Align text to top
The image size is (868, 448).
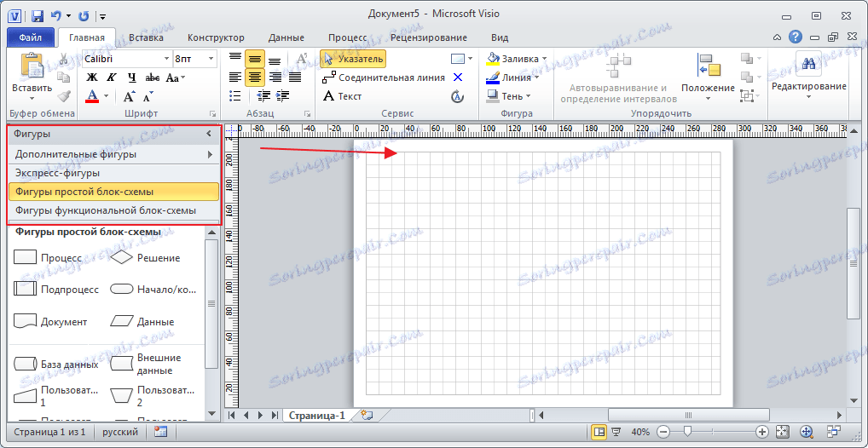[x=235, y=58]
